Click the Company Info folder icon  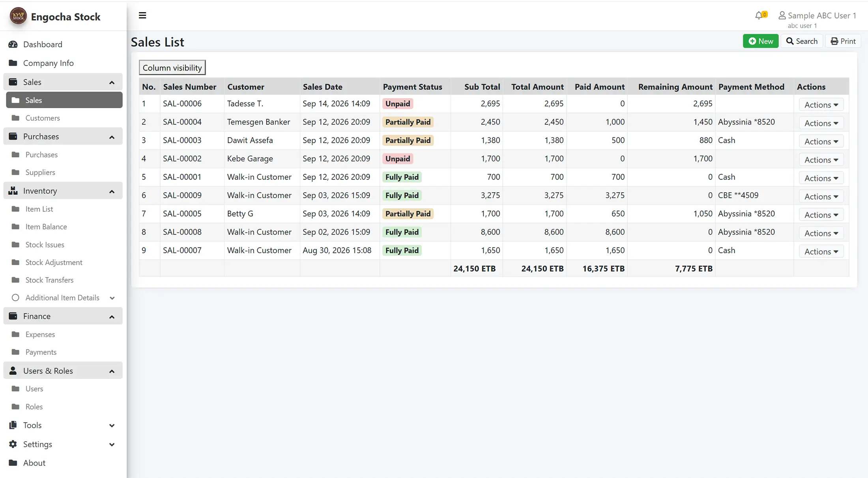pos(13,63)
